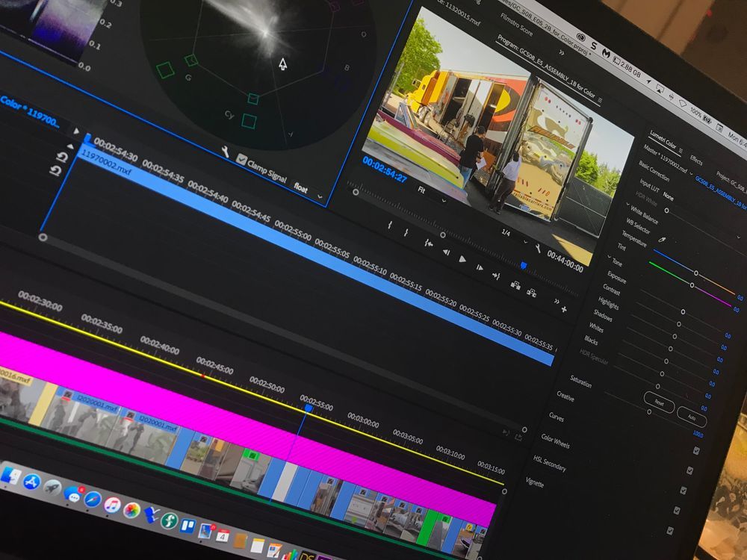
Task: Open the Lumetri Color panel menu icon
Action: 681,151
